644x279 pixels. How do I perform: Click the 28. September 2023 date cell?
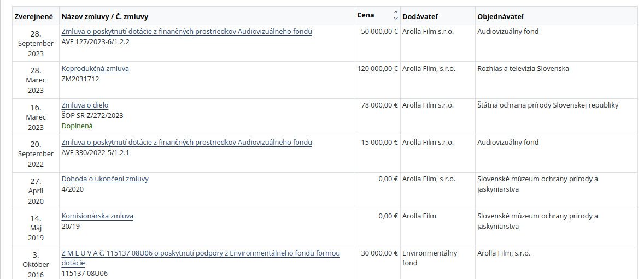(36, 43)
